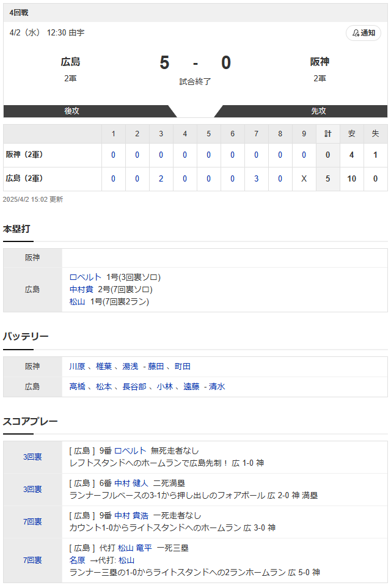Open ロベルト link in home run list

point(85,277)
